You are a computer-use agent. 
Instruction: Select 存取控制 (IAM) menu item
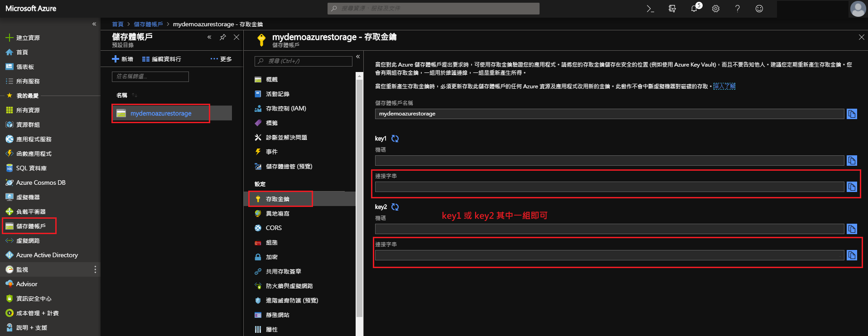coord(285,109)
